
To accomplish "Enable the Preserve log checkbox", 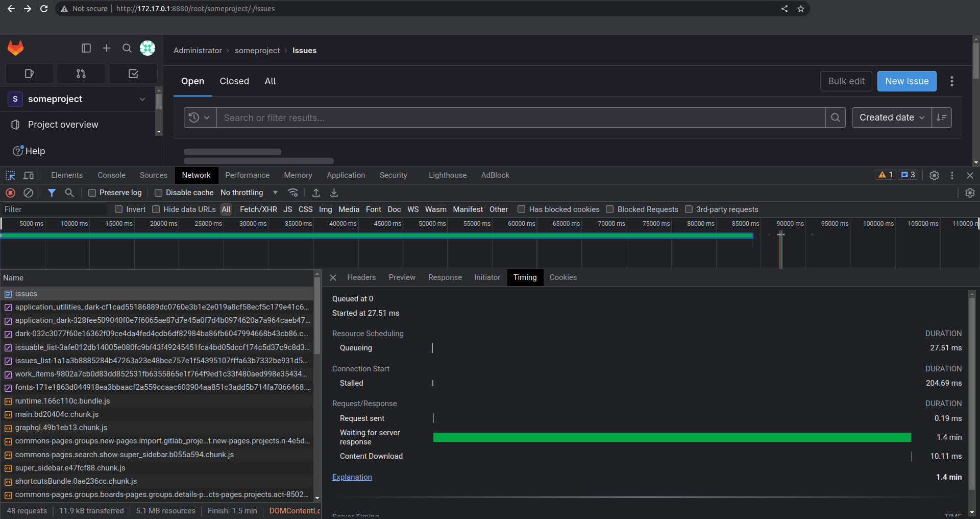I will (x=92, y=193).
